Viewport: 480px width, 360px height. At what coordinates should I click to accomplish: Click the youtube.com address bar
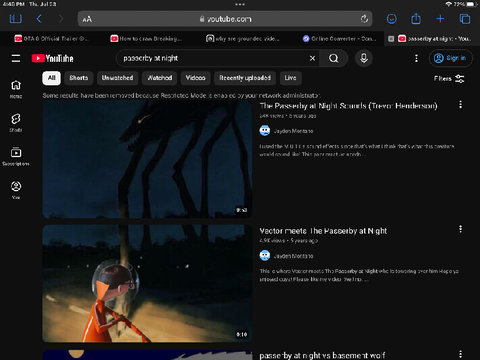coord(225,19)
